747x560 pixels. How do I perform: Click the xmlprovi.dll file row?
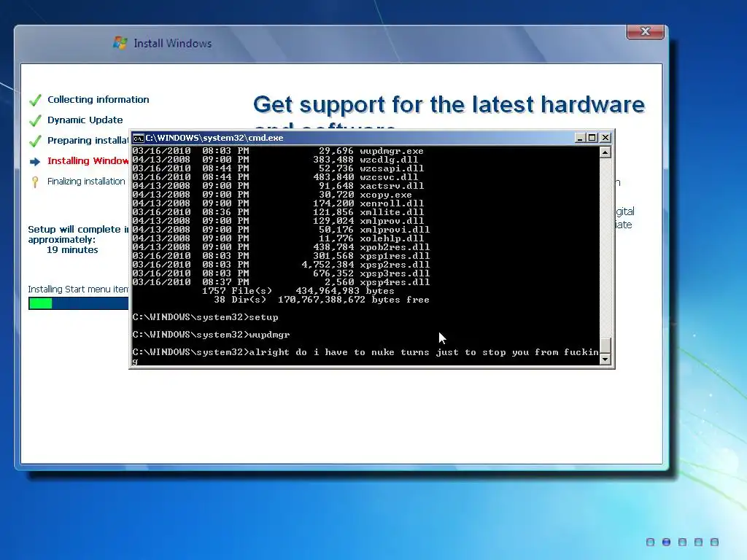click(x=281, y=230)
